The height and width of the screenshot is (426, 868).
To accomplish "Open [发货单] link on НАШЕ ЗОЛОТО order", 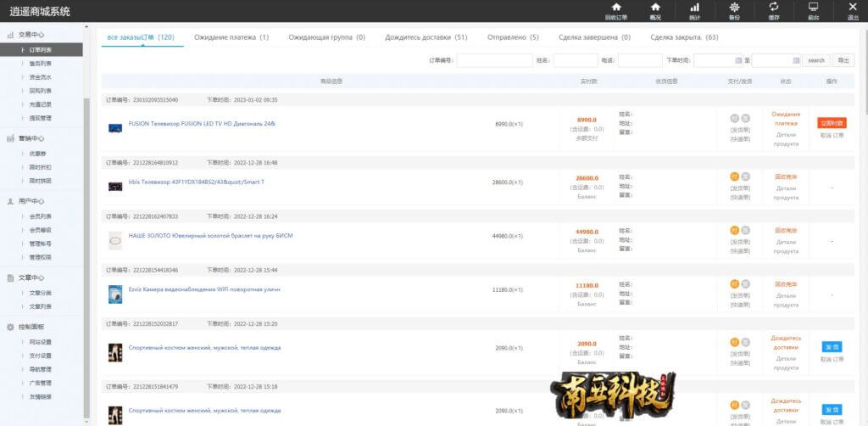I will point(740,242).
